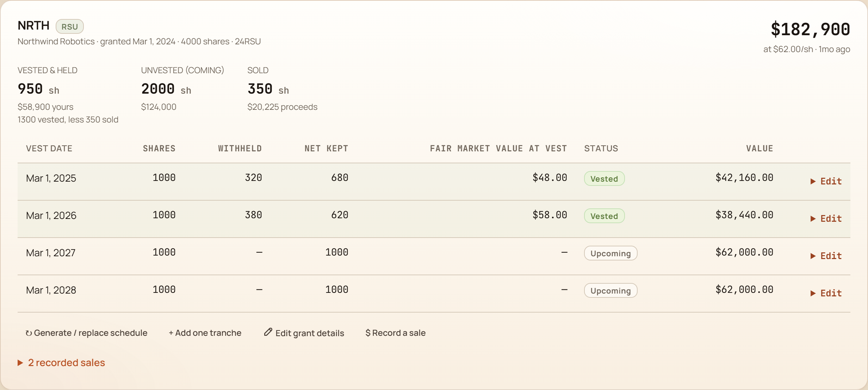Click the 350 sh sold figure
868x390 pixels.
coord(268,89)
